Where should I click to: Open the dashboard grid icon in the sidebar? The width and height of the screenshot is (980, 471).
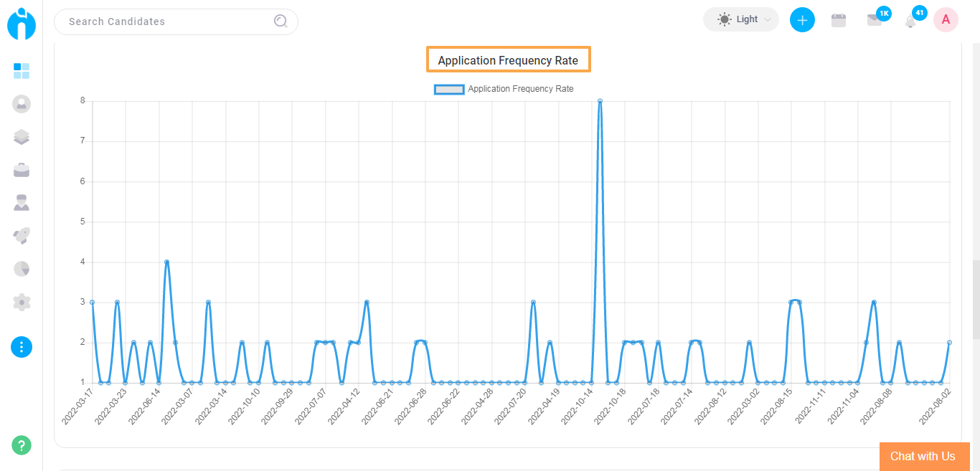(x=22, y=71)
